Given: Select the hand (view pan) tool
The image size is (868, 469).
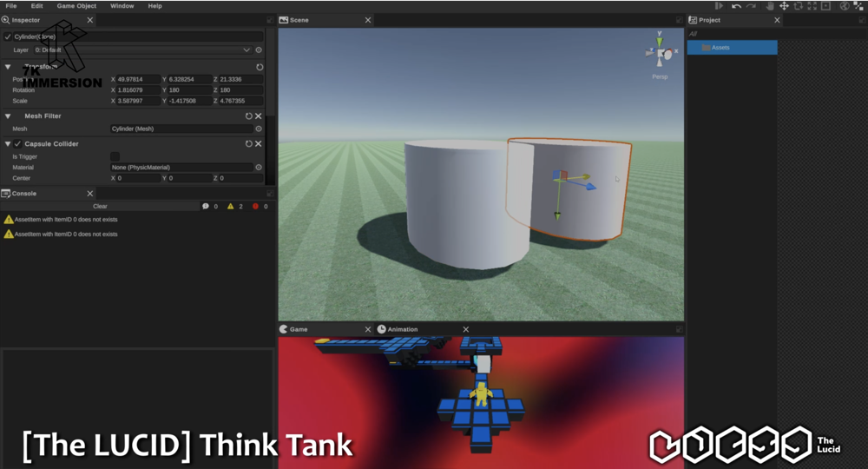Looking at the screenshot, I should 770,6.
